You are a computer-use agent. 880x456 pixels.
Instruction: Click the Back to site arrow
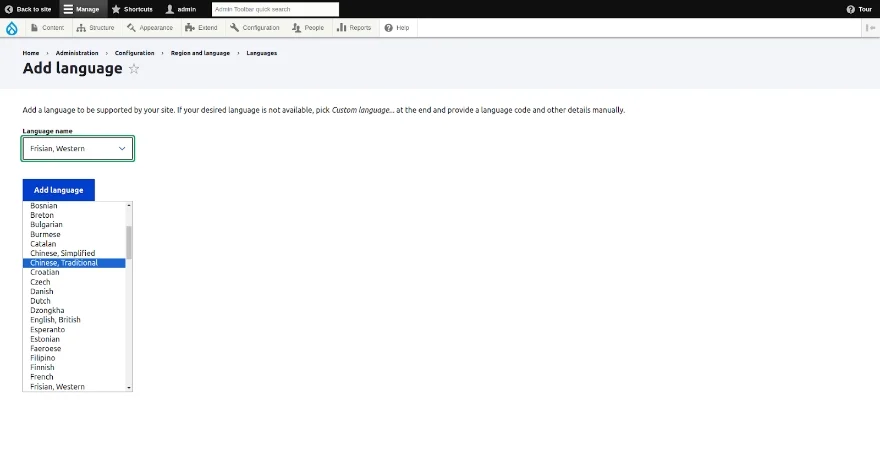coord(9,9)
